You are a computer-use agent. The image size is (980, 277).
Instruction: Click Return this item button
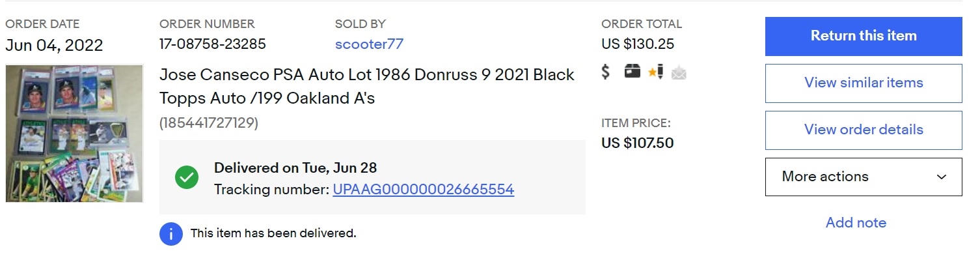(864, 36)
